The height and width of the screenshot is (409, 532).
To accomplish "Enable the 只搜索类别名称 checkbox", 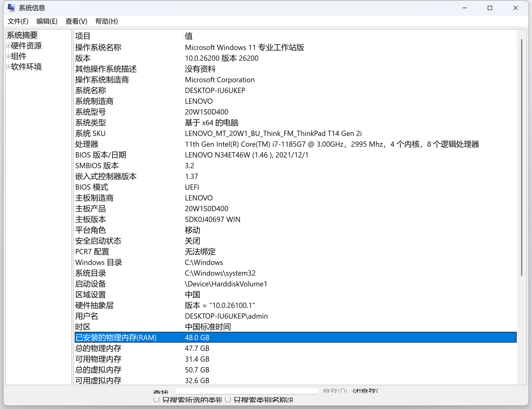I will 228,400.
